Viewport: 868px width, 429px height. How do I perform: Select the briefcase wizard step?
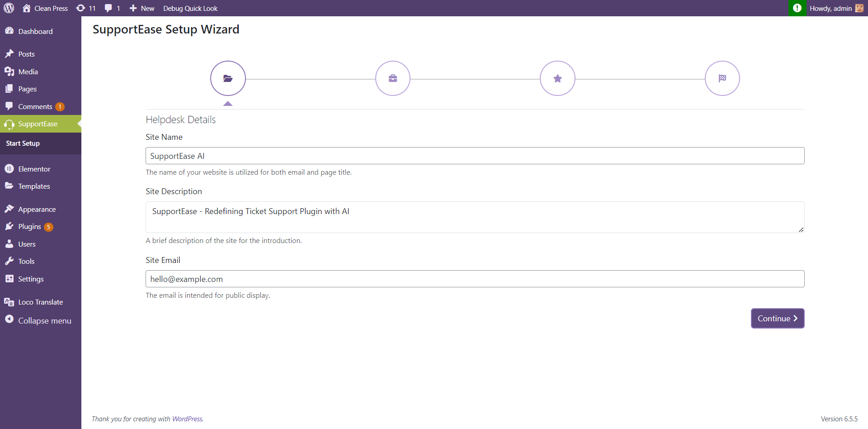tap(393, 78)
